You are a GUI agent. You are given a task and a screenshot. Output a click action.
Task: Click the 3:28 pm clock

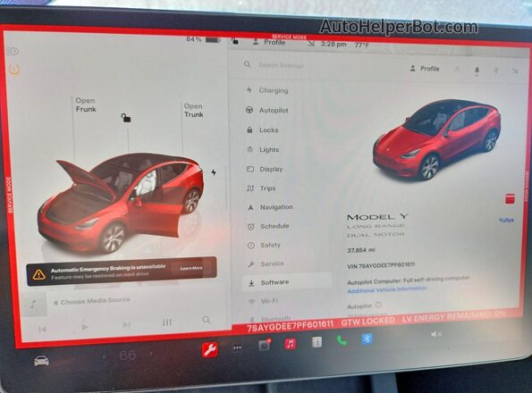(334, 45)
